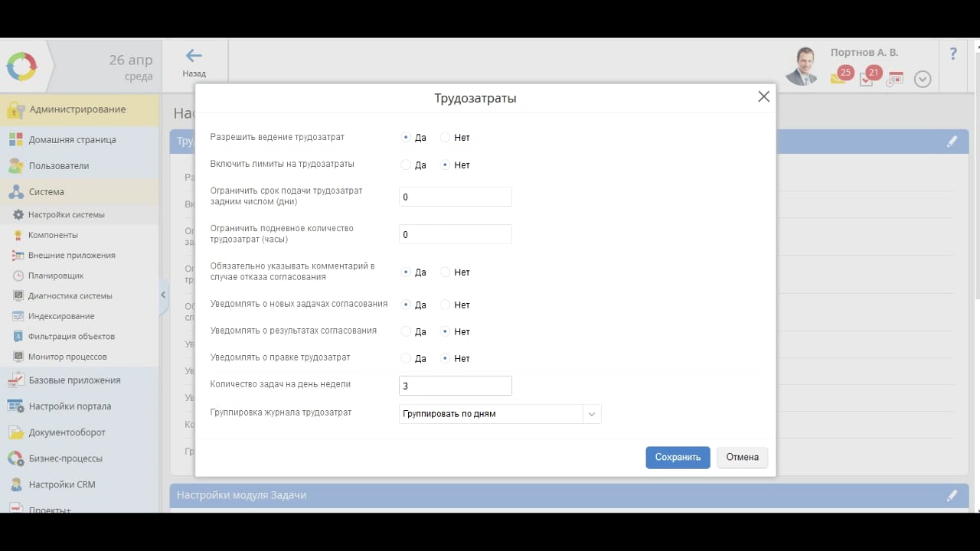Click the ELMA colorful logo icon
The image size is (980, 551).
pos(21,67)
